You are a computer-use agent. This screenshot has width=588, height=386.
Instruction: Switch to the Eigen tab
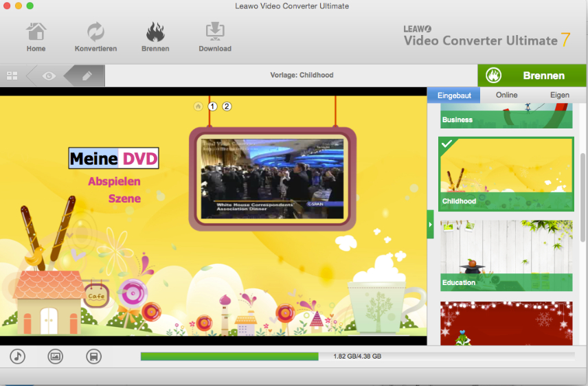[560, 95]
